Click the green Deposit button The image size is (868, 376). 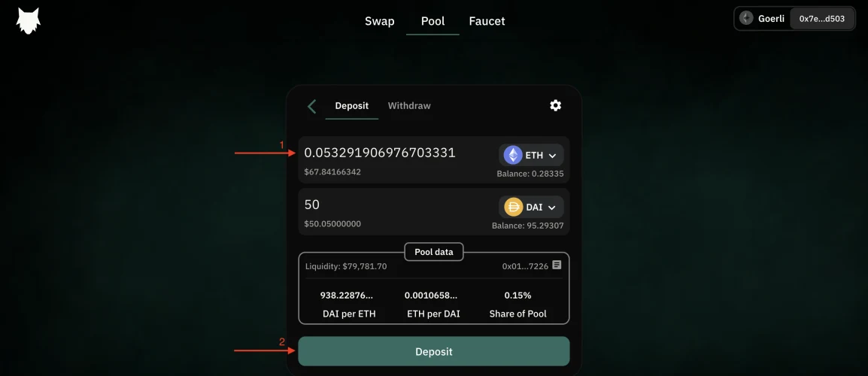[x=434, y=351]
